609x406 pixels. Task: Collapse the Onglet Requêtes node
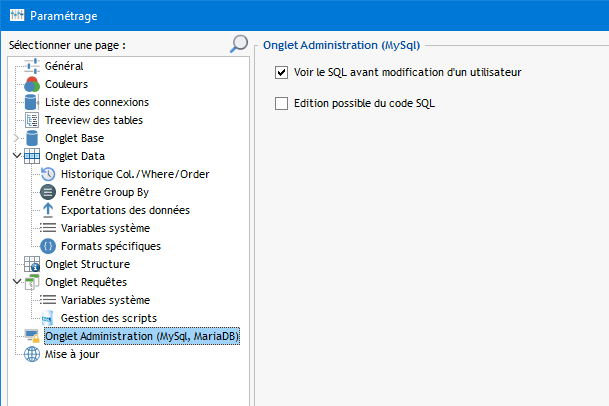pos(17,281)
